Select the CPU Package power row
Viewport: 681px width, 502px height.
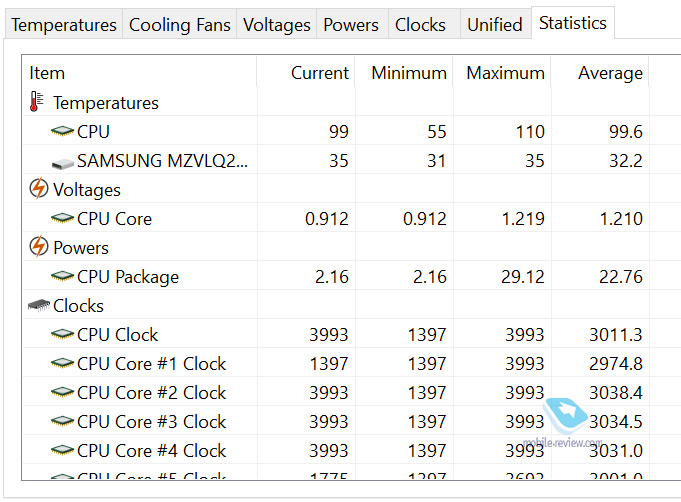coord(128,277)
